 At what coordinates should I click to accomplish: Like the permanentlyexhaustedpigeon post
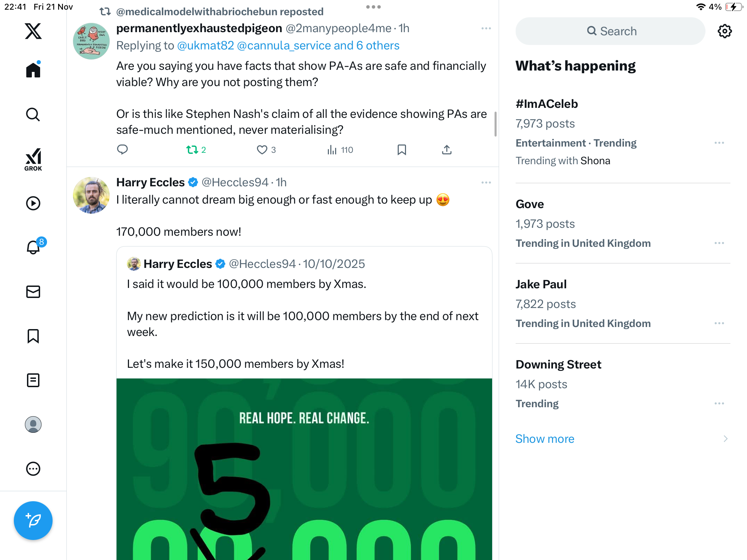point(262,150)
